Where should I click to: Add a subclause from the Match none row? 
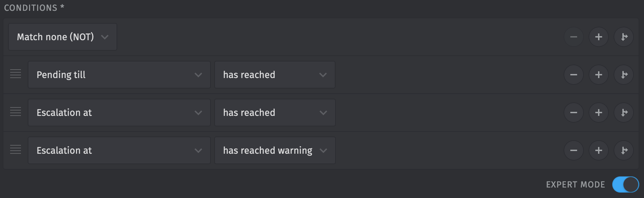(x=624, y=37)
